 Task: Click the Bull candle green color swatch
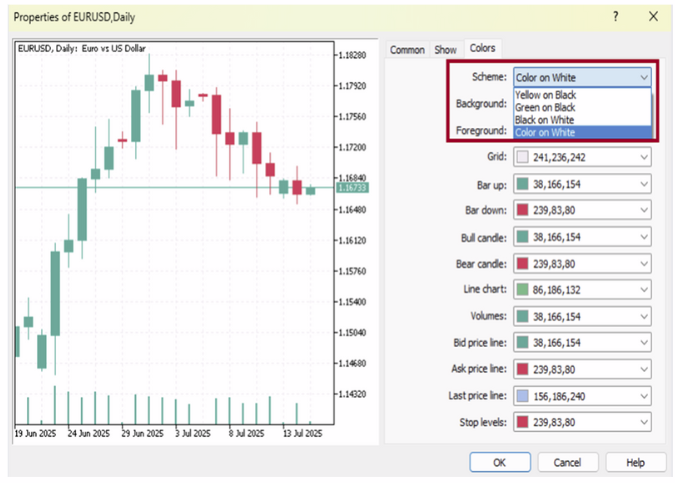(524, 237)
